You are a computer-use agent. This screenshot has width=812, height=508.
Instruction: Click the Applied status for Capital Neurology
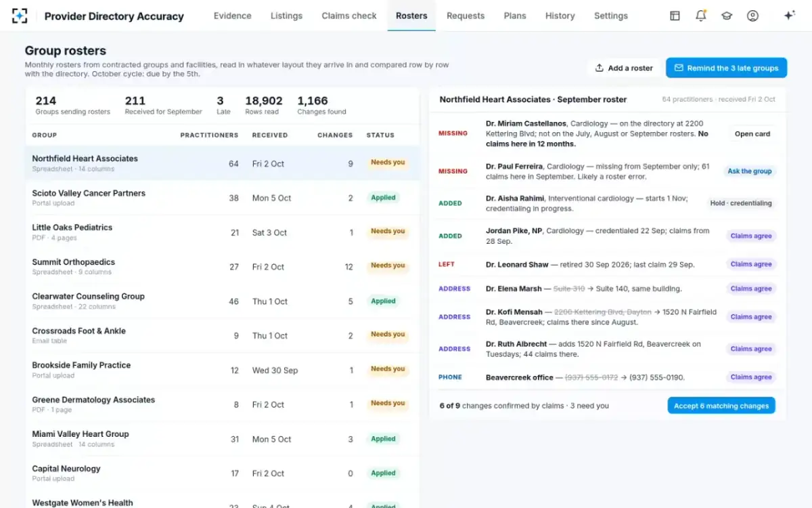383,473
